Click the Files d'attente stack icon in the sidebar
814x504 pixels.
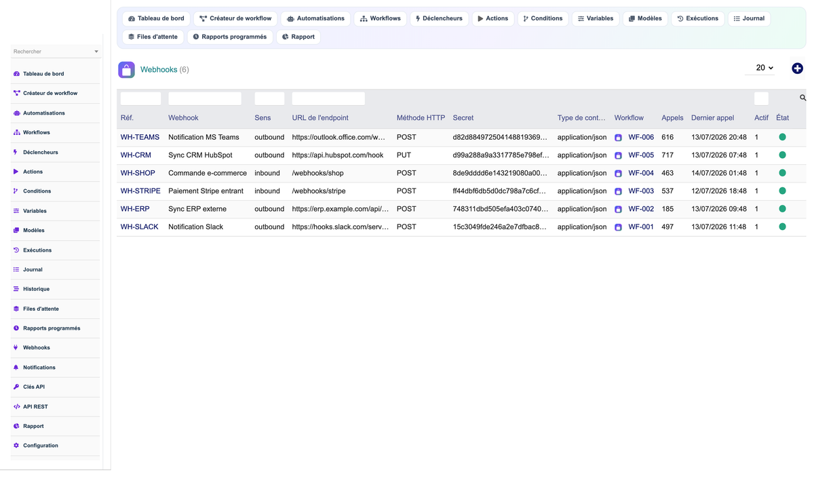point(16,309)
